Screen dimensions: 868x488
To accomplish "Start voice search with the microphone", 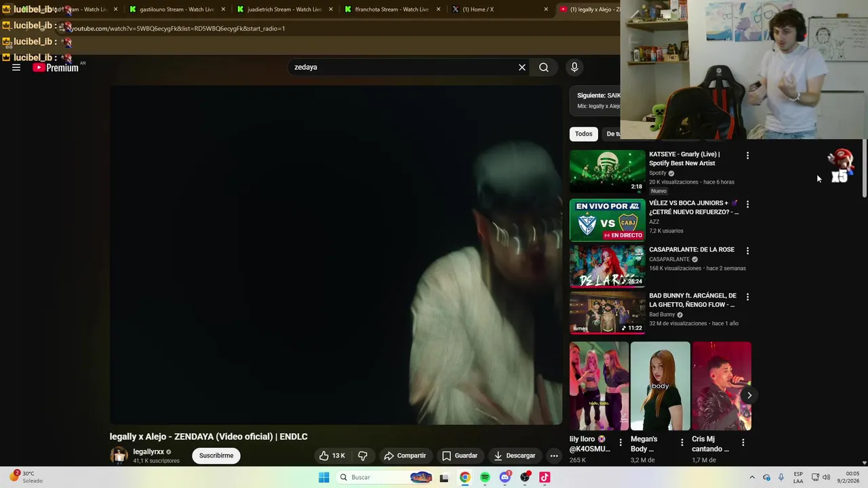I will pyautogui.click(x=574, y=67).
